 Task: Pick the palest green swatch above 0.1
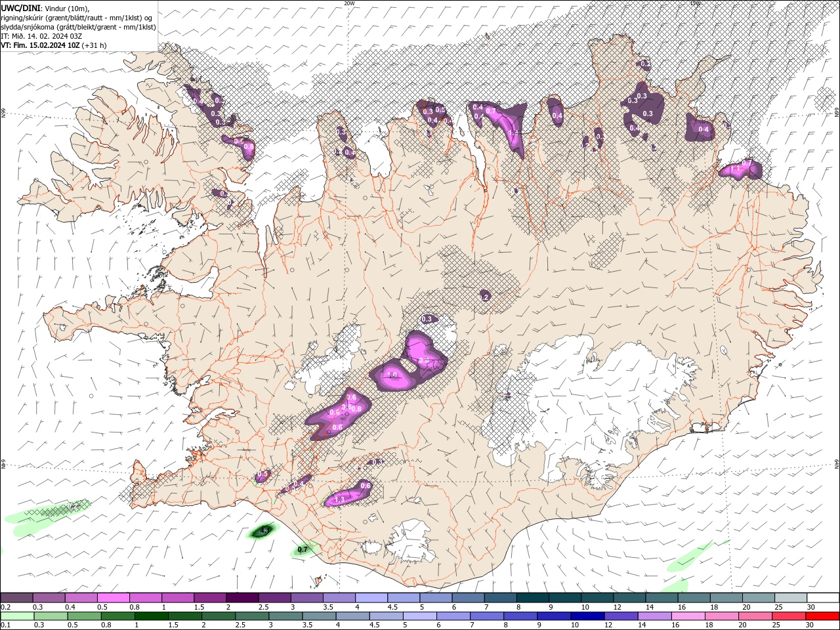tap(17, 616)
